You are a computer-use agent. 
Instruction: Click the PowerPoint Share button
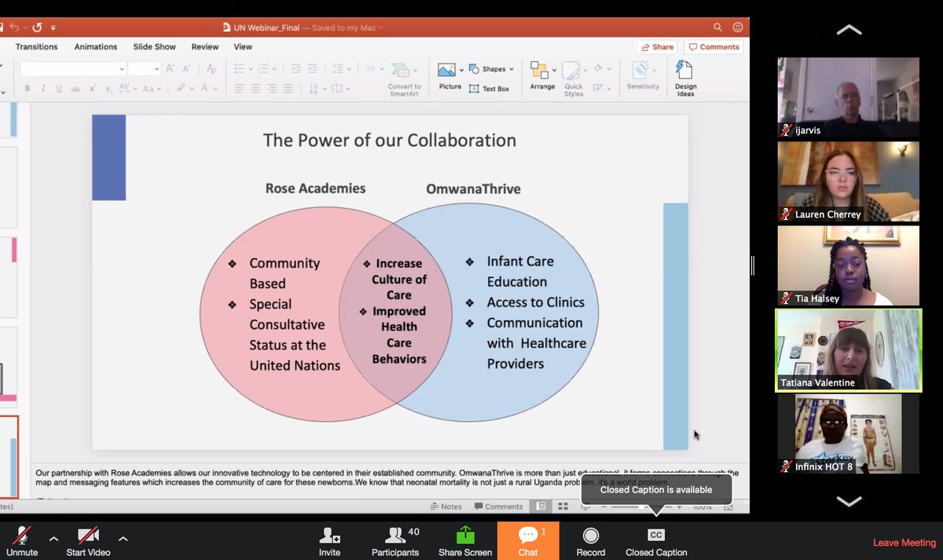657,47
